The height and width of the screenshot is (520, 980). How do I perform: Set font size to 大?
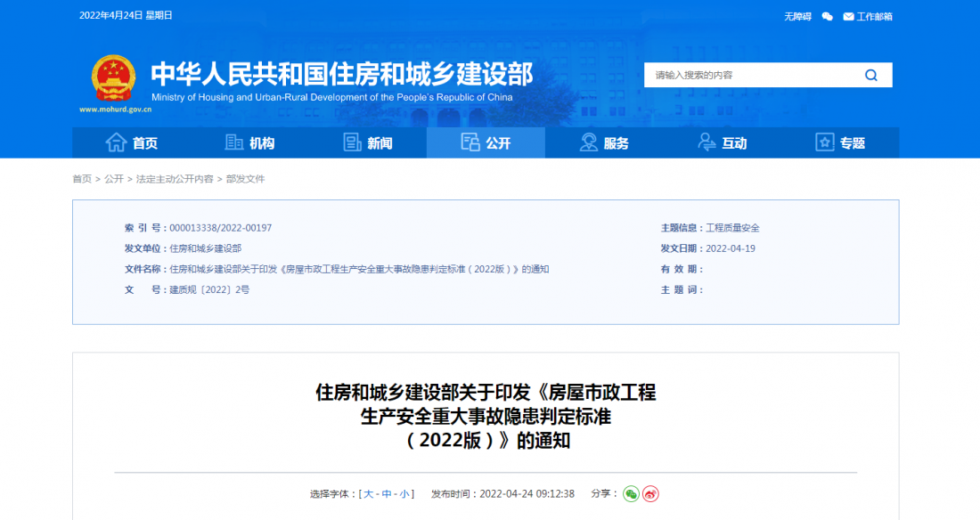click(368, 494)
